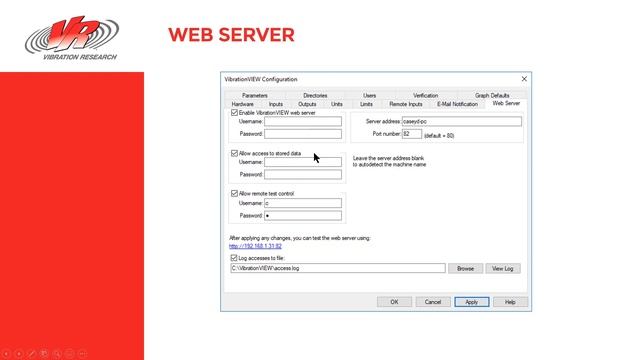Uncheck Log accesses to file

[234, 258]
